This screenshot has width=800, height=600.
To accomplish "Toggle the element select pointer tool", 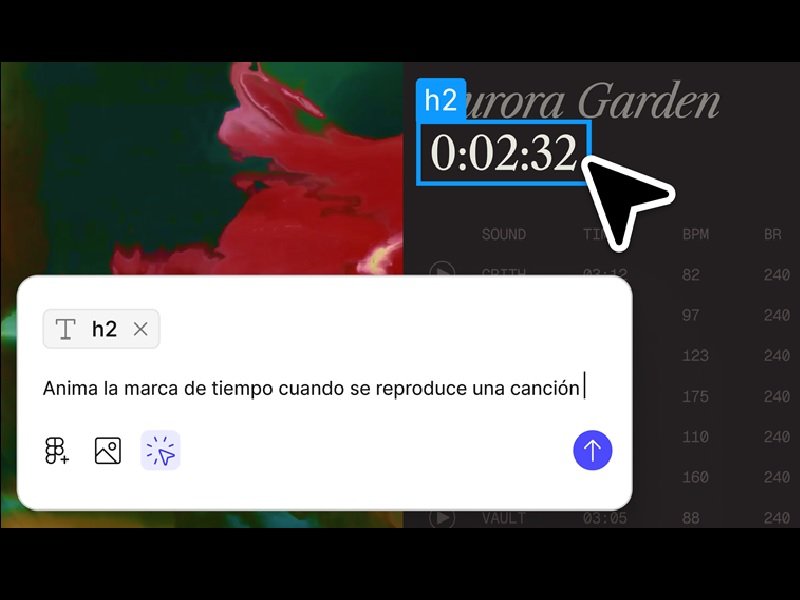I will pyautogui.click(x=160, y=450).
